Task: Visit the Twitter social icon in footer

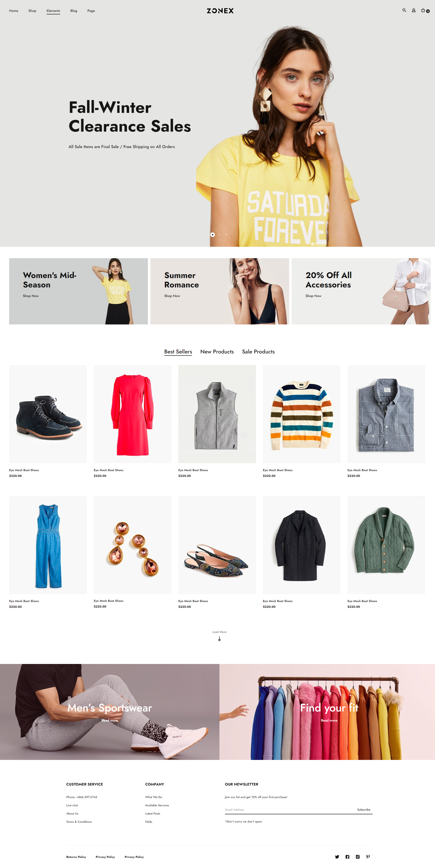Action: click(337, 857)
